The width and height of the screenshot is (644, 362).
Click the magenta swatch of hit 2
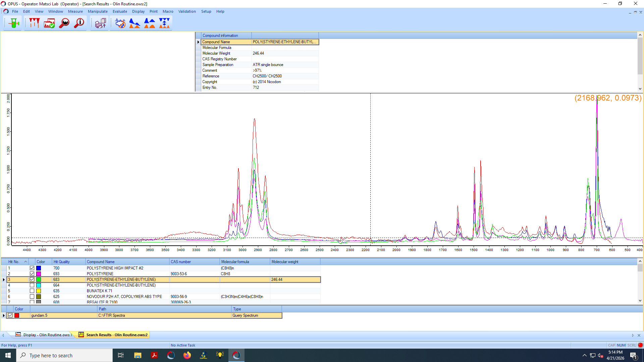point(39,274)
